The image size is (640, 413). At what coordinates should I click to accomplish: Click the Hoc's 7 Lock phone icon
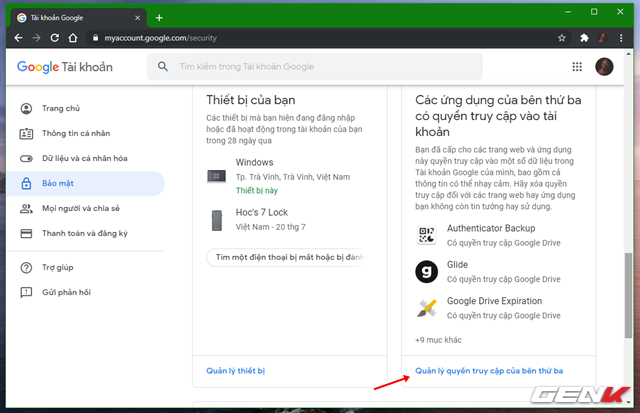coord(217,220)
